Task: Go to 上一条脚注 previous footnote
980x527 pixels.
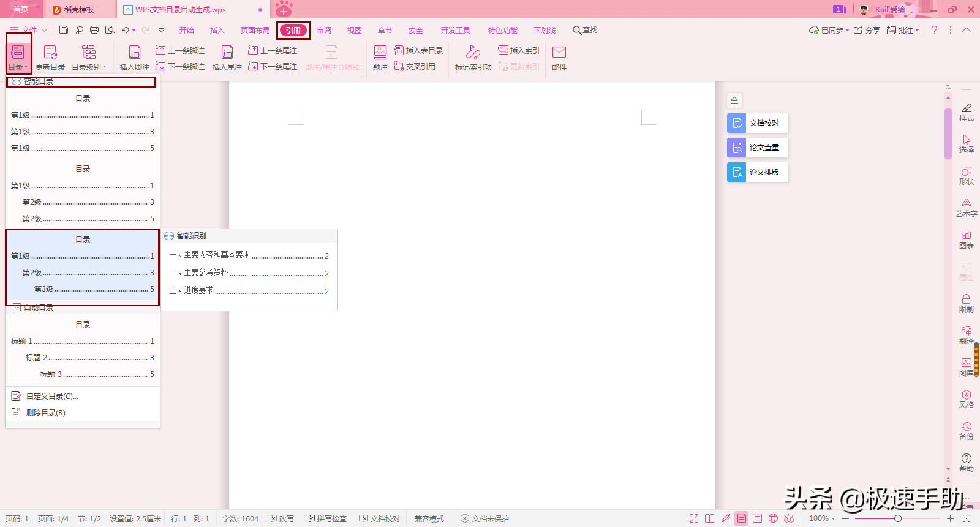Action: [x=180, y=50]
